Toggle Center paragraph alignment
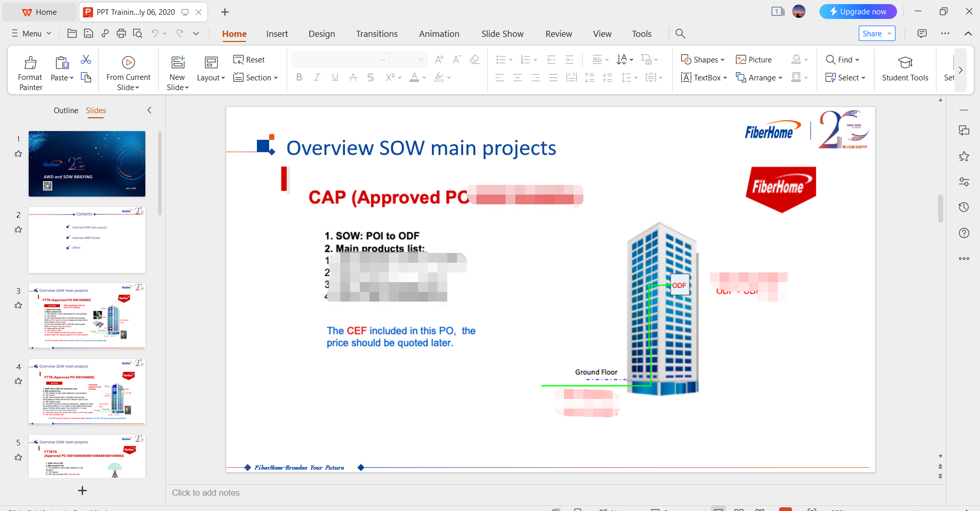 pyautogui.click(x=518, y=77)
